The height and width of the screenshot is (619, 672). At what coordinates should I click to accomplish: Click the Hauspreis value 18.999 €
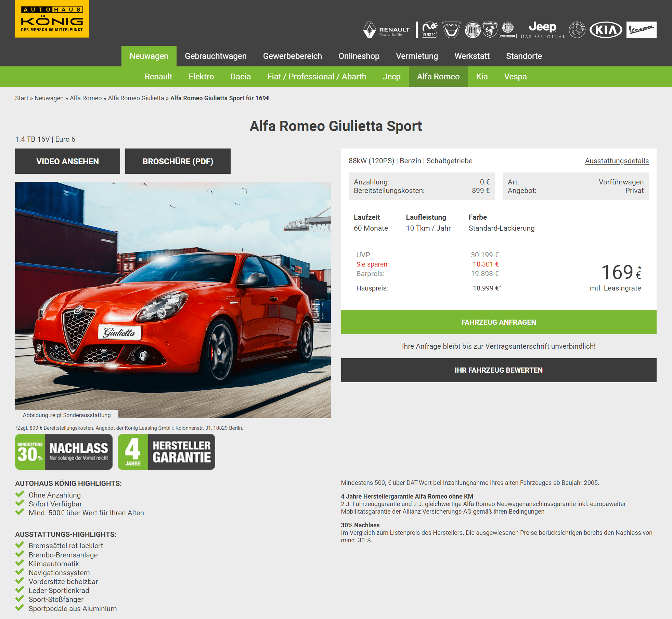487,288
